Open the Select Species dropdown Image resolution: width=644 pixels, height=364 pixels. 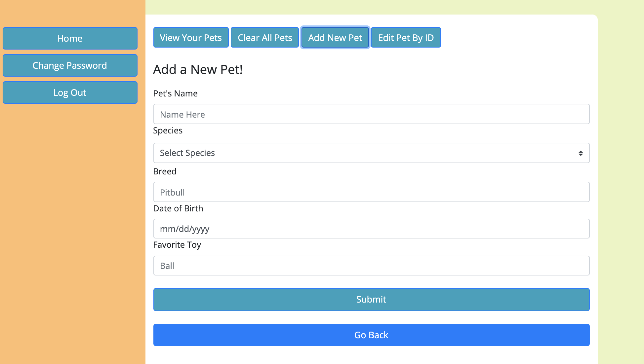click(x=371, y=153)
